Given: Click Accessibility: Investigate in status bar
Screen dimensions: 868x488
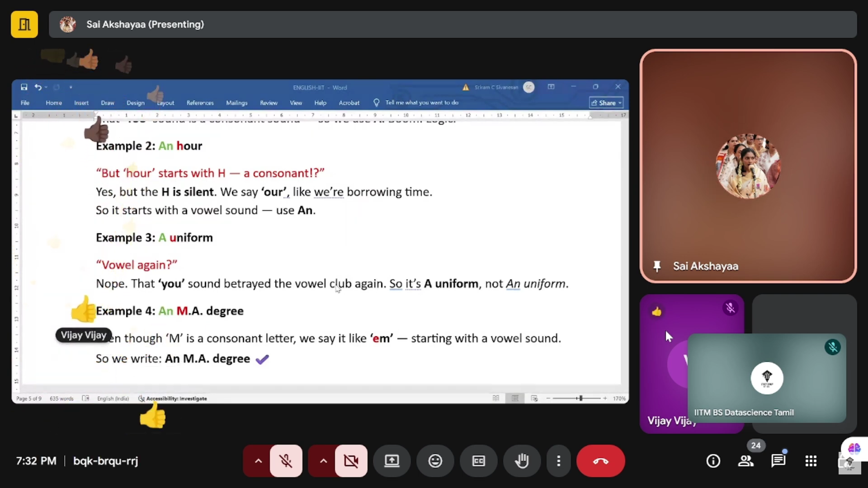Looking at the screenshot, I should (176, 399).
